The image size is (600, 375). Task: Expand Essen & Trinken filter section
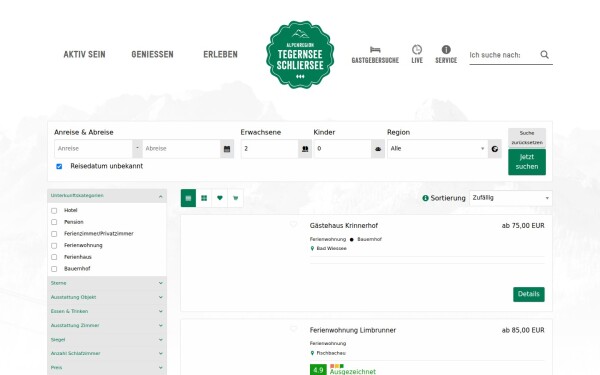tap(107, 311)
